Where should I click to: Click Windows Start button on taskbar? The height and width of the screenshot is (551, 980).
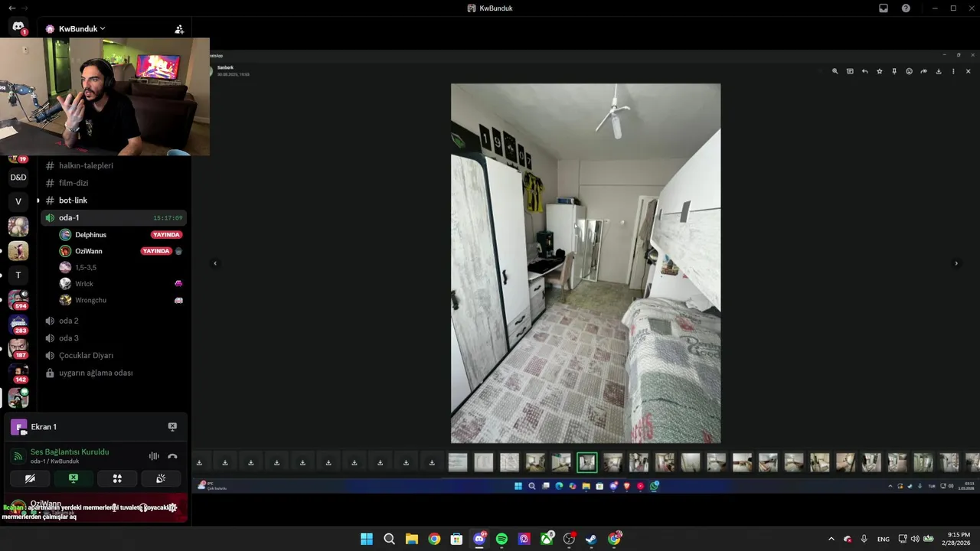click(367, 539)
